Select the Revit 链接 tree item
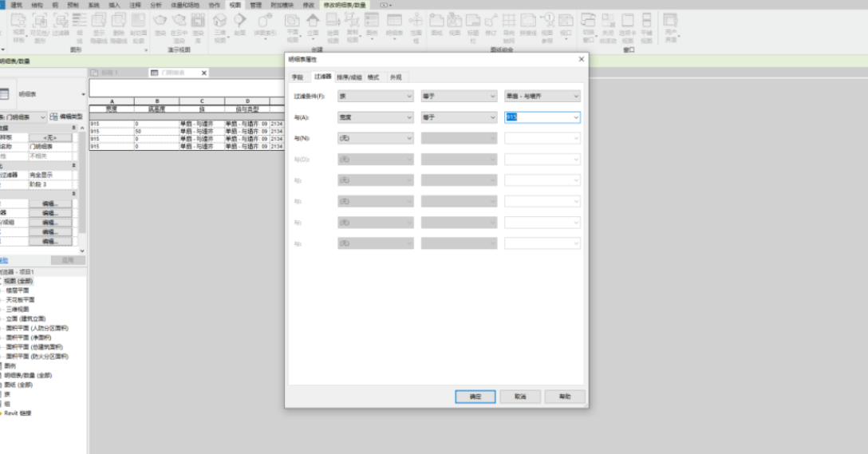 click(x=18, y=413)
